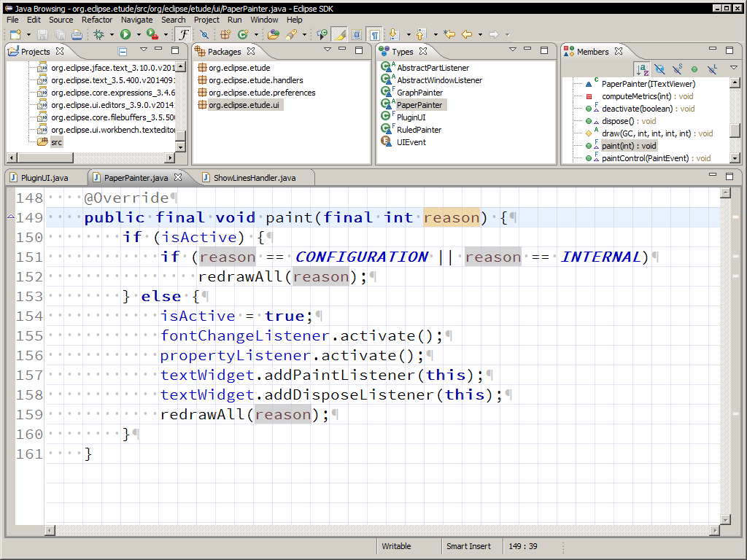Launch the Debug bug icon
The width and height of the screenshot is (747, 560).
click(98, 34)
